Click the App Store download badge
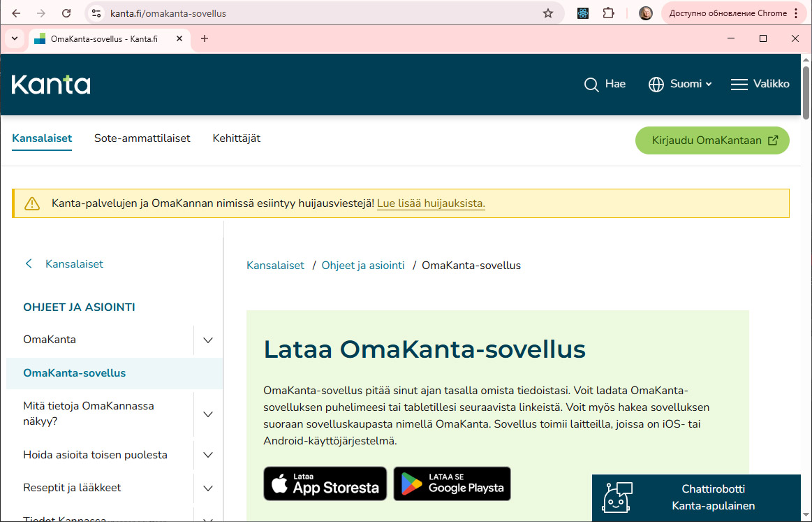Screen dimensions: 812x522 click(x=325, y=483)
